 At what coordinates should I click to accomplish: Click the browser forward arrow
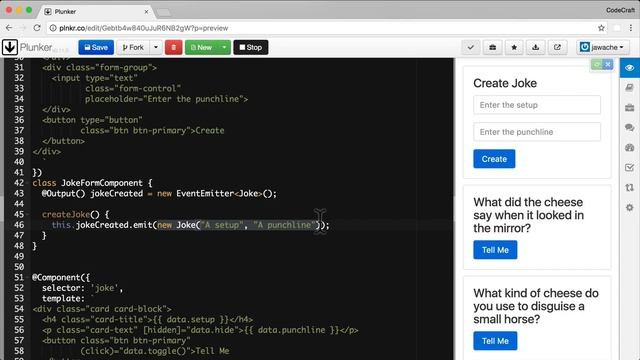pos(23,28)
